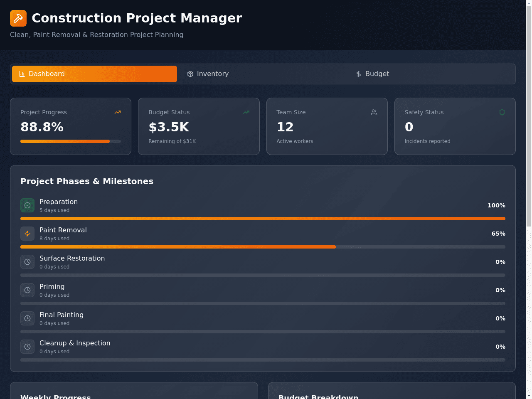Click the Cleanup & Inspection progress bar

click(263, 360)
